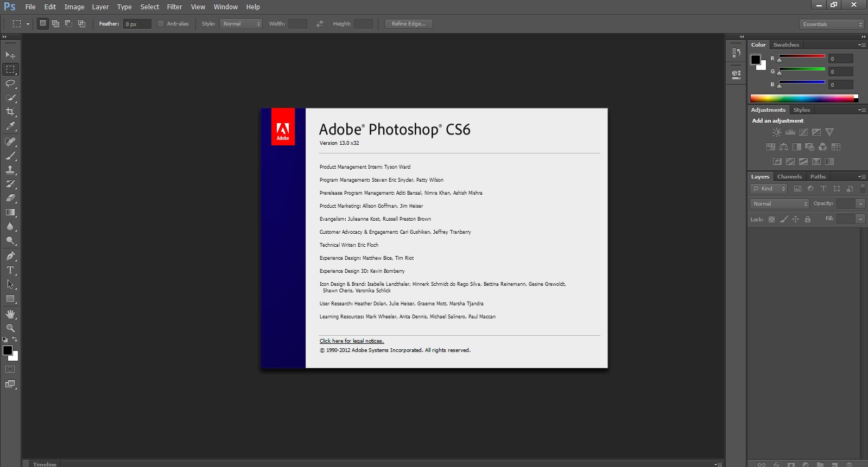Select the Zoom tool
Viewport: 868px width, 467px height.
10,328
